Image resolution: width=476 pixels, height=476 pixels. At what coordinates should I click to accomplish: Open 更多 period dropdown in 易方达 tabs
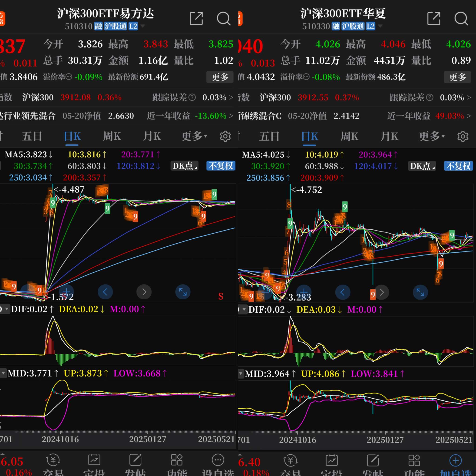pos(194,136)
